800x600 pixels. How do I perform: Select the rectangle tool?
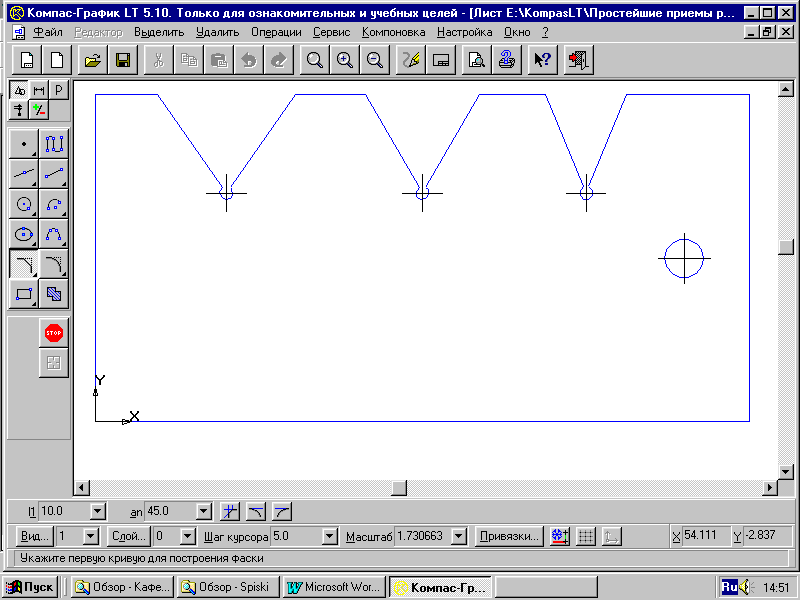(x=23, y=294)
